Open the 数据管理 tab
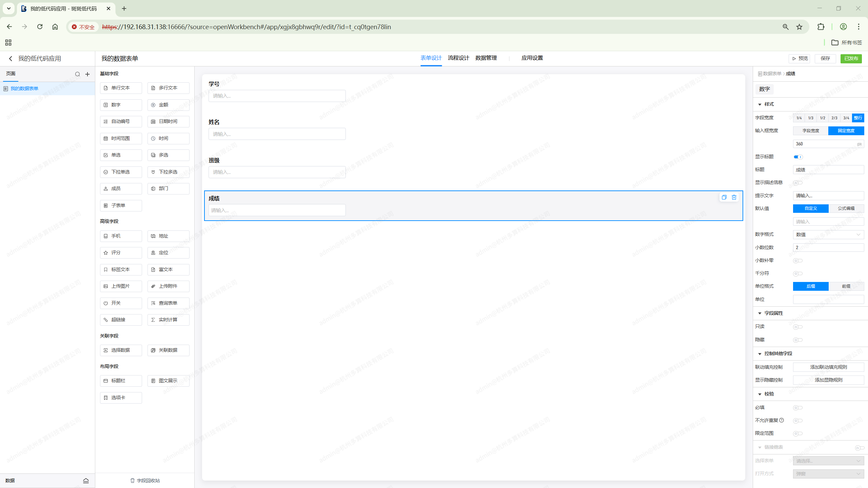868x488 pixels. 486,58
